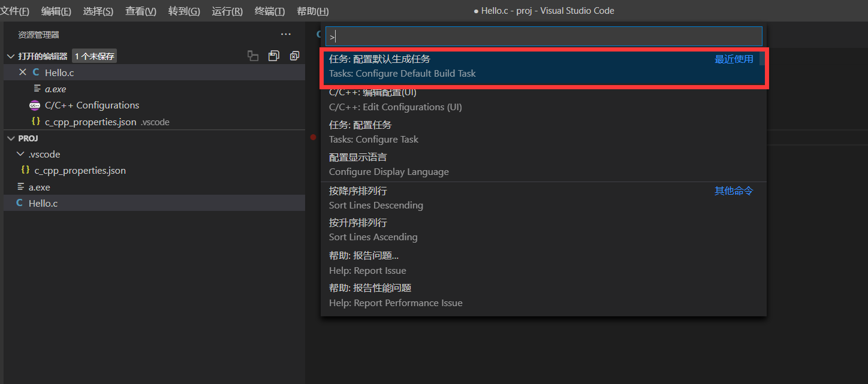
Task: Click the command palette input field
Action: click(x=544, y=37)
